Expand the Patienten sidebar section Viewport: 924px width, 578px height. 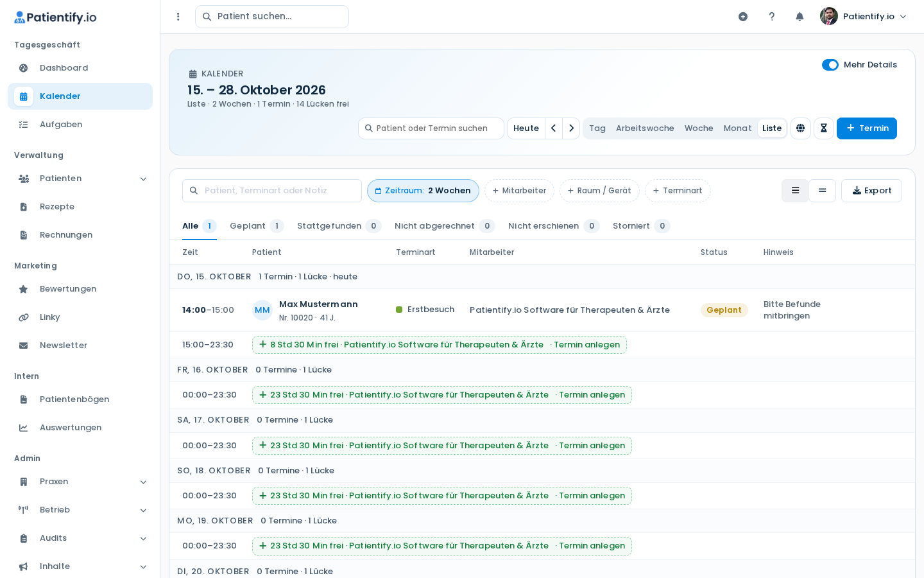click(x=80, y=179)
